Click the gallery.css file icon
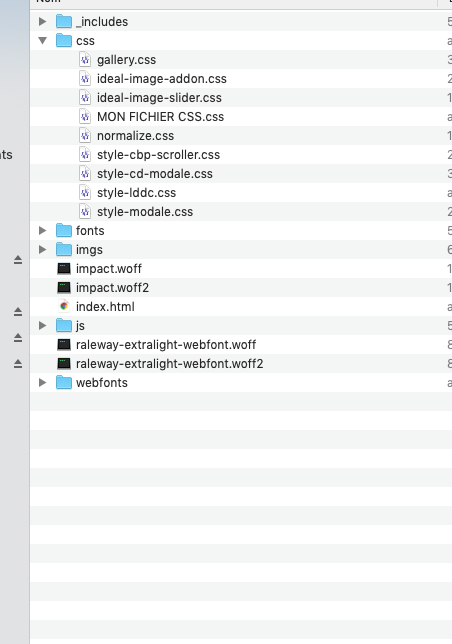The height and width of the screenshot is (644, 452). (85, 60)
